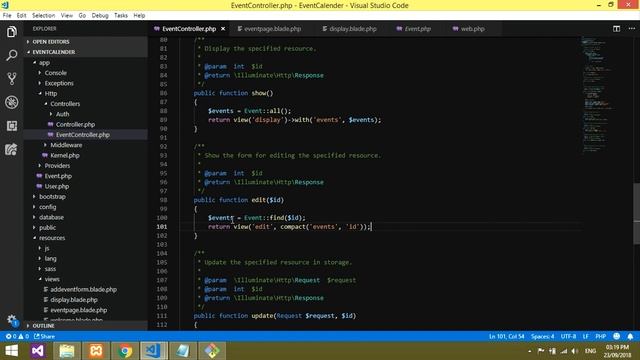Open the View menu
The height and width of the screenshot is (360, 640).
coord(67,16)
